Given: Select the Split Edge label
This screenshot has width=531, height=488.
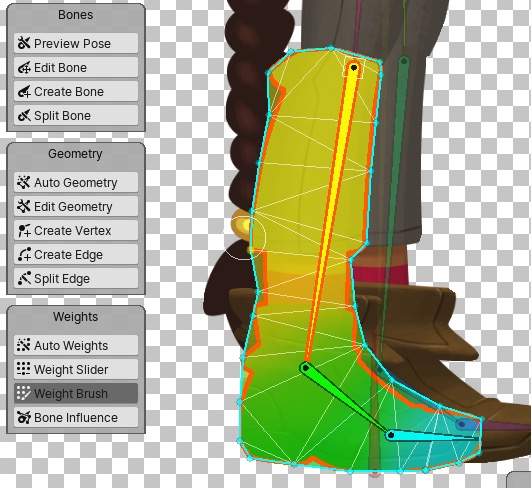Looking at the screenshot, I should (x=62, y=279).
